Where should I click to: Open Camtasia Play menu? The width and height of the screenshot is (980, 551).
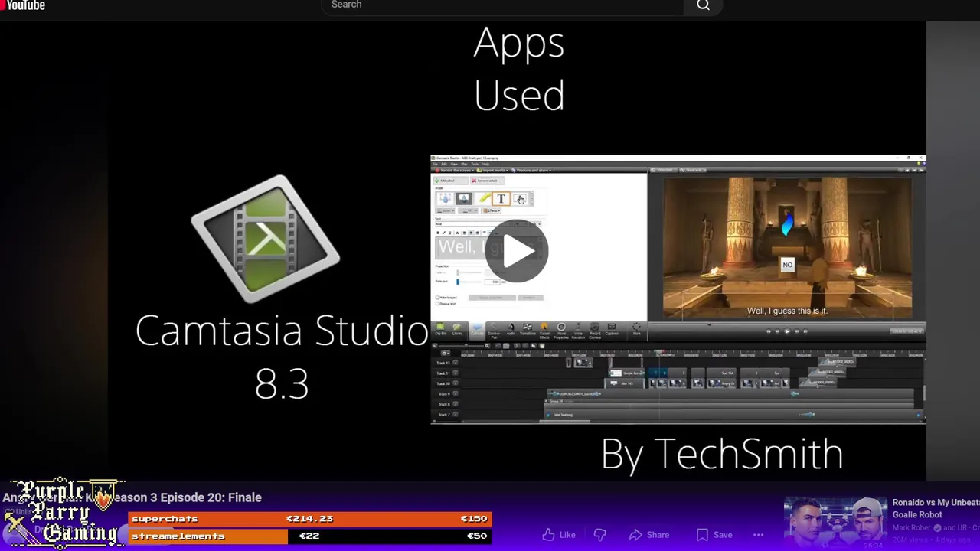tap(464, 164)
